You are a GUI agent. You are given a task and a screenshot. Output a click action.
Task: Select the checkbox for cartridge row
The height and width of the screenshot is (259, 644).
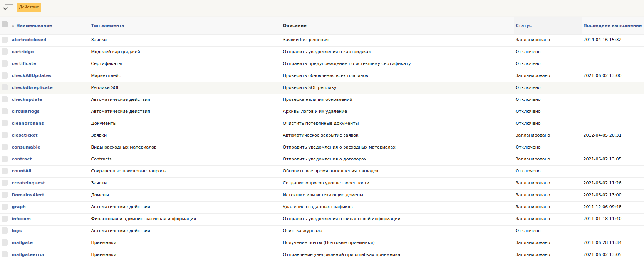5,52
